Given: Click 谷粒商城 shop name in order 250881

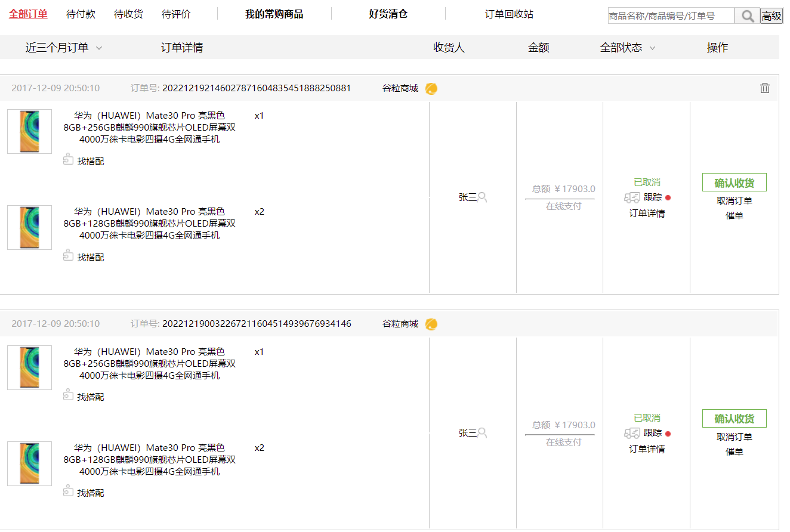Looking at the screenshot, I should click(400, 88).
